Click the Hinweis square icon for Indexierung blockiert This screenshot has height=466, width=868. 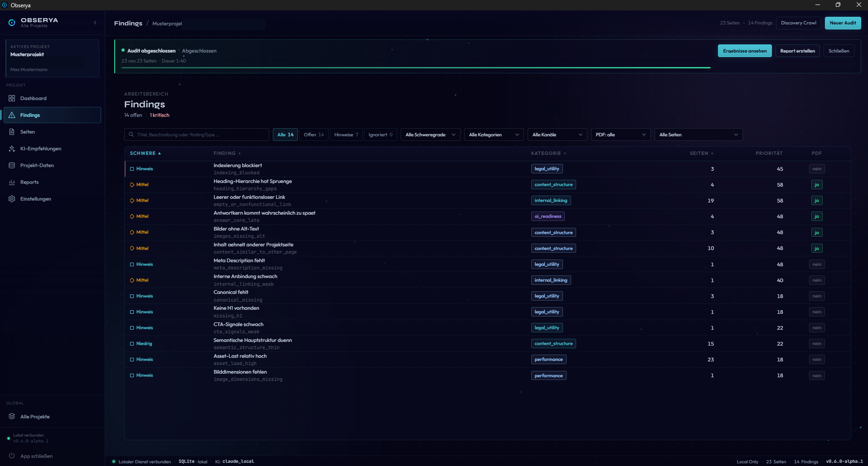coord(132,169)
